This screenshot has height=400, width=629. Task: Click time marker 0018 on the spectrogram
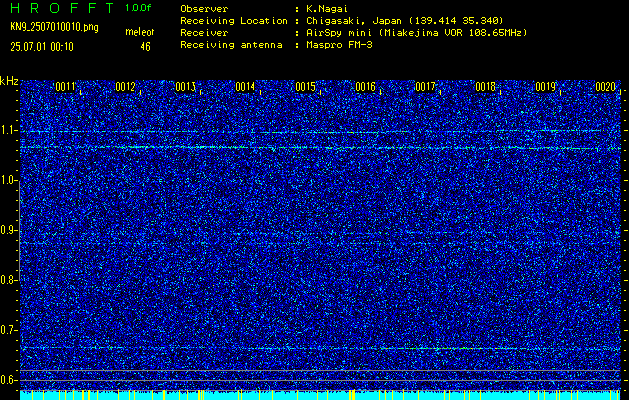pyautogui.click(x=485, y=87)
